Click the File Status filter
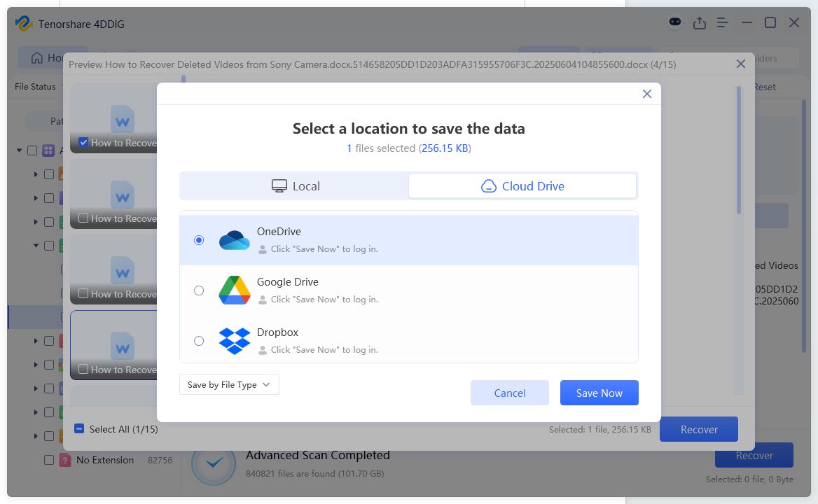 coord(35,87)
